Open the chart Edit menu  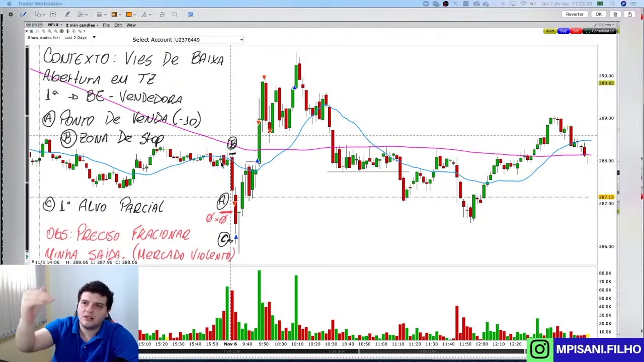pos(118,25)
